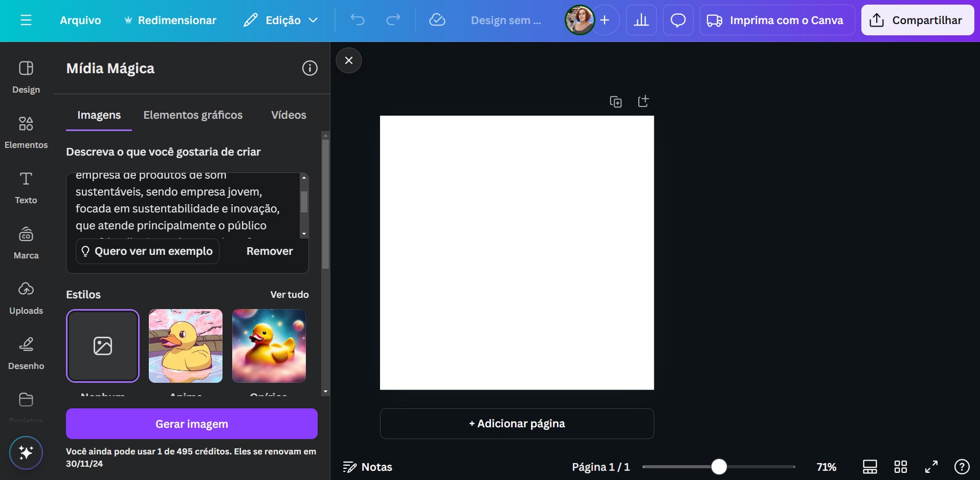Open the Texto tool panel

[26, 187]
